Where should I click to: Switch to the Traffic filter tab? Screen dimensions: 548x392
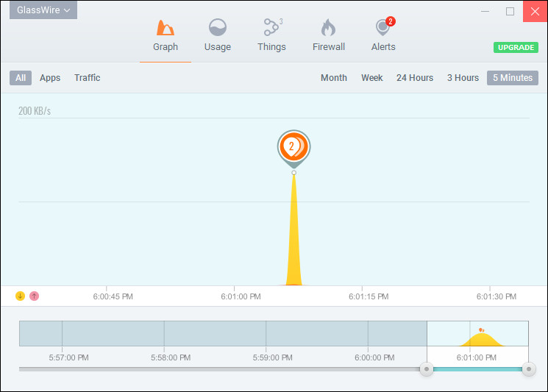tap(87, 78)
